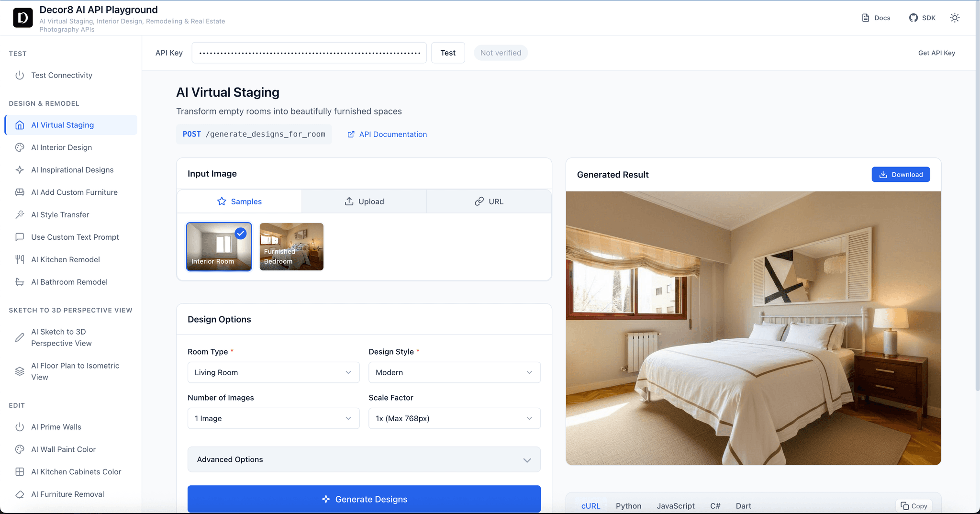The height and width of the screenshot is (514, 980).
Task: Open AI Add Custom Furniture sofa icon
Action: [x=20, y=192]
